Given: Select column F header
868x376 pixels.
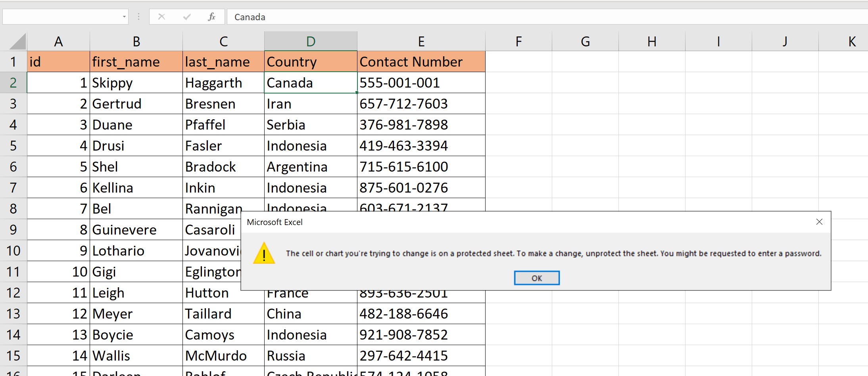Looking at the screenshot, I should click(x=518, y=41).
